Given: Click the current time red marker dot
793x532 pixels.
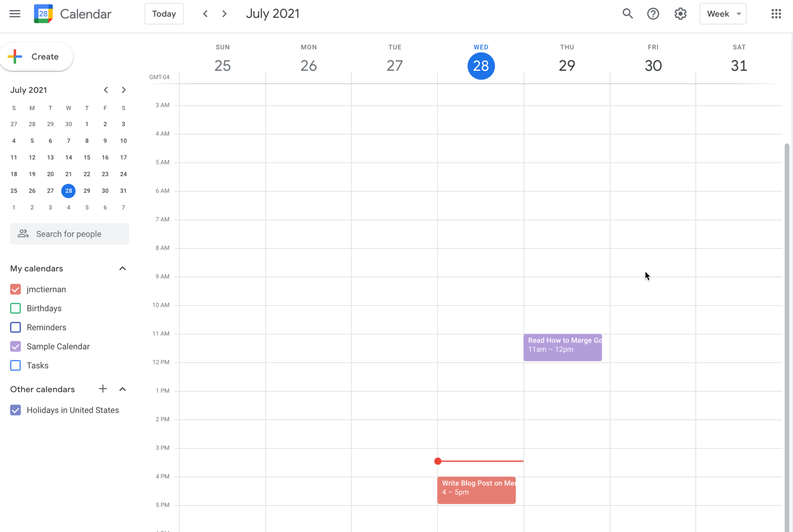Looking at the screenshot, I should (x=438, y=461).
